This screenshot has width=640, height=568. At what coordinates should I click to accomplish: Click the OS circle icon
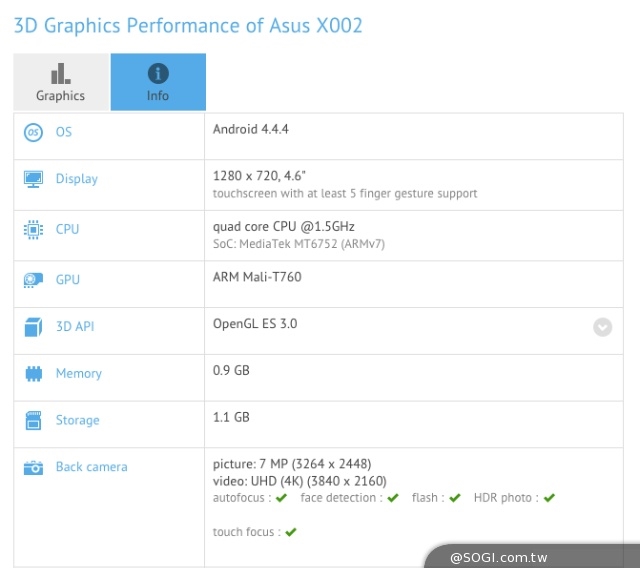click(33, 132)
